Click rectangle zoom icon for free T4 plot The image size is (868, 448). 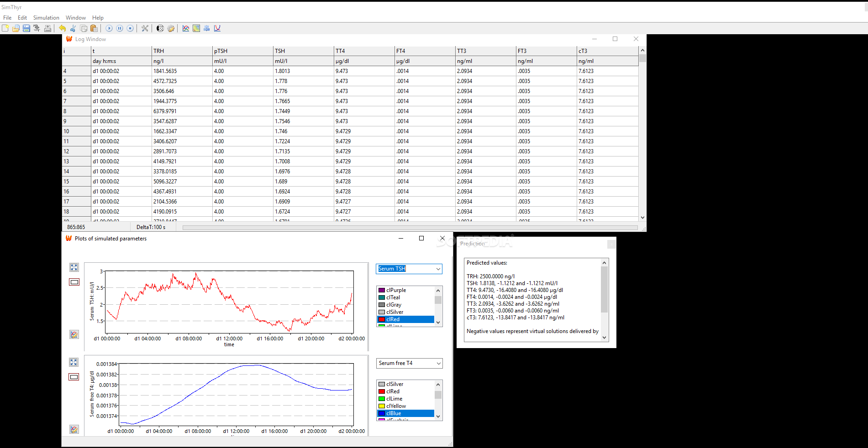[74, 377]
